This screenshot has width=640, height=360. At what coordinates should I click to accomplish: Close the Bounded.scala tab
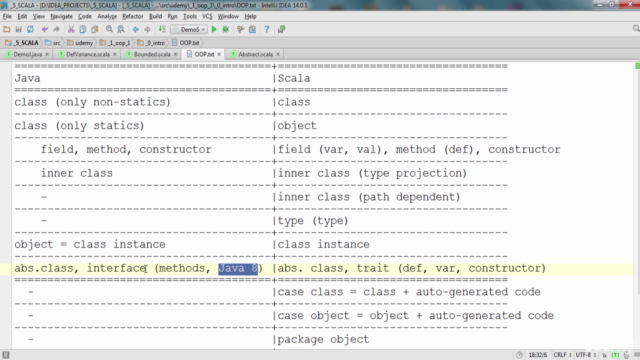(176, 54)
